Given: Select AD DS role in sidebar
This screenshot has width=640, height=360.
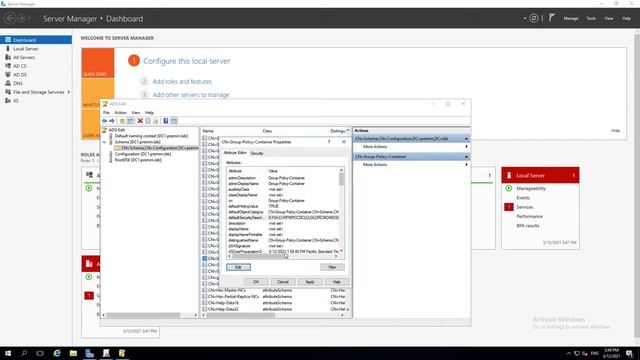Looking at the screenshot, I should coord(20,75).
